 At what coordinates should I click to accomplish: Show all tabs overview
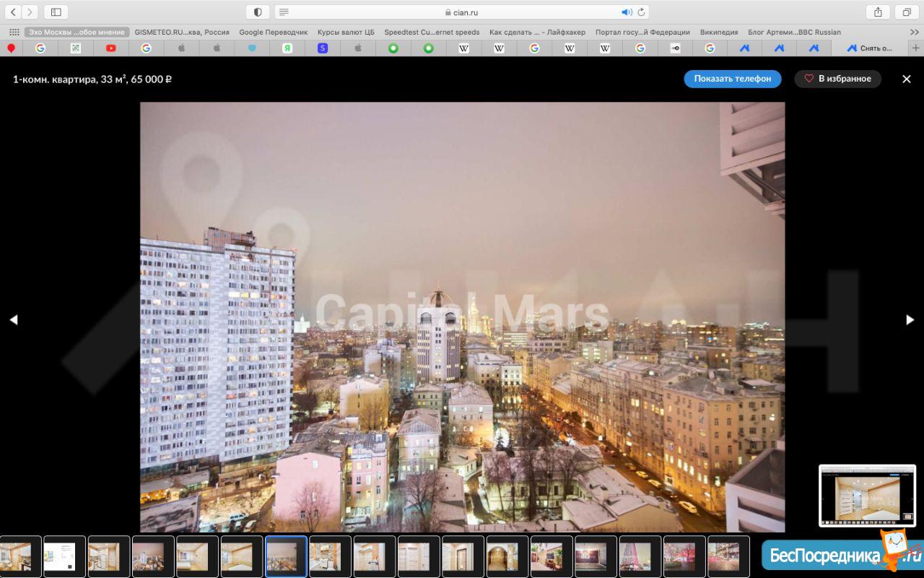click(906, 12)
